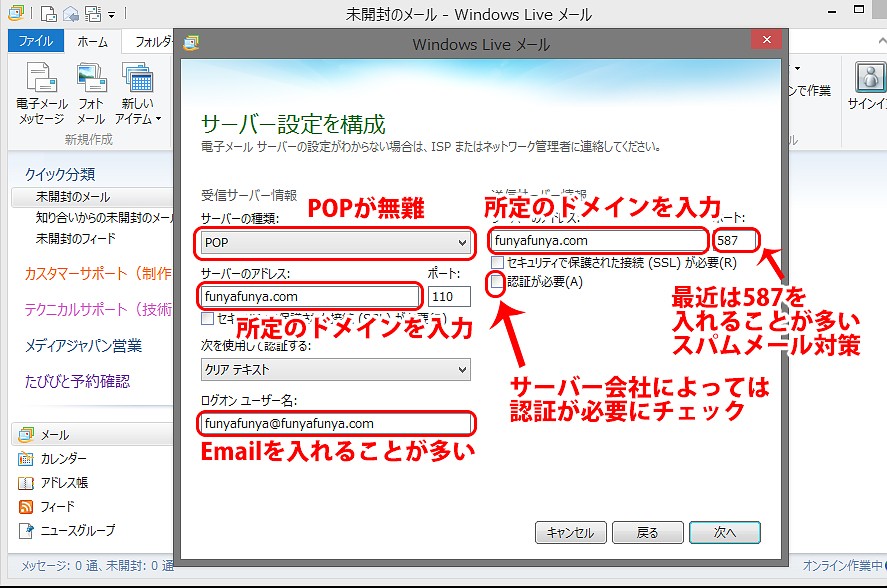
Task: Open たびびと予約確認 account folder
Action: coord(77,381)
